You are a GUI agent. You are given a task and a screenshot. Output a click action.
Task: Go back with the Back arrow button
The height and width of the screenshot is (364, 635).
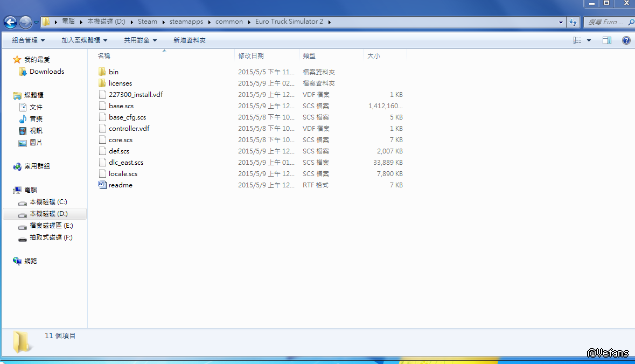pos(11,22)
